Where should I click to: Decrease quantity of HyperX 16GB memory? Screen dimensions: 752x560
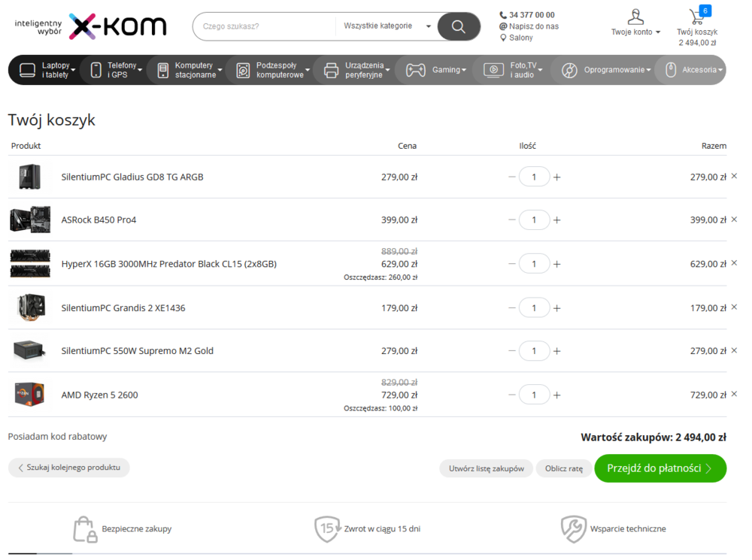click(x=512, y=264)
